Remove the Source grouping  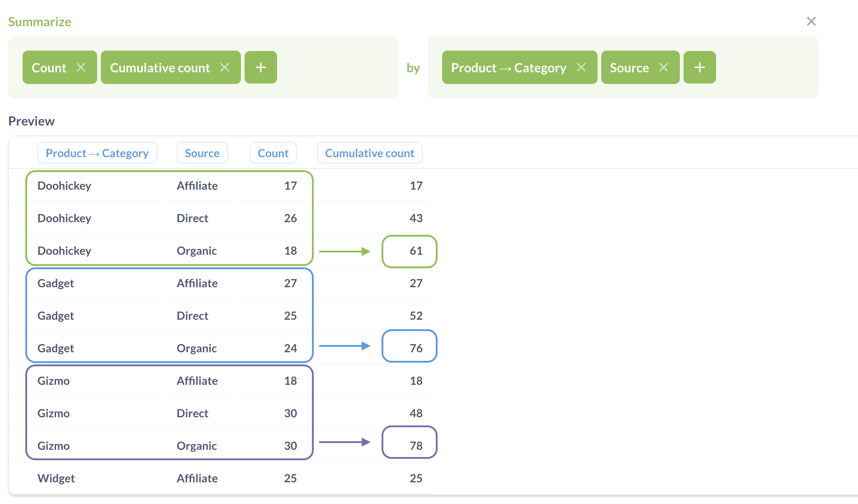click(664, 67)
